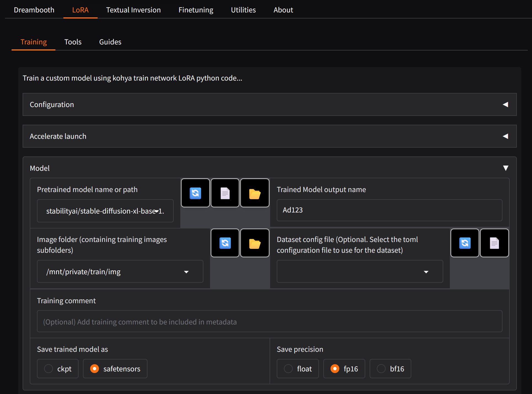532x394 pixels.
Task: Collapse the Model section
Action: click(x=505, y=168)
